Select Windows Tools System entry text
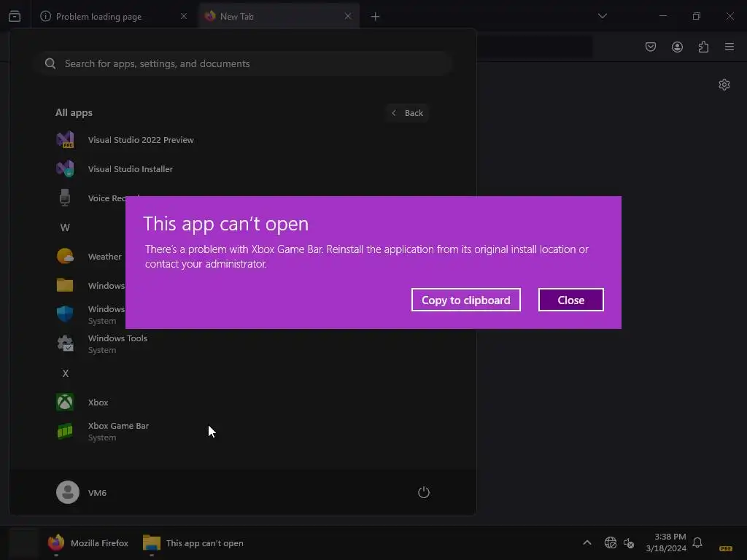Viewport: 747px width, 560px height. pyautogui.click(x=117, y=344)
